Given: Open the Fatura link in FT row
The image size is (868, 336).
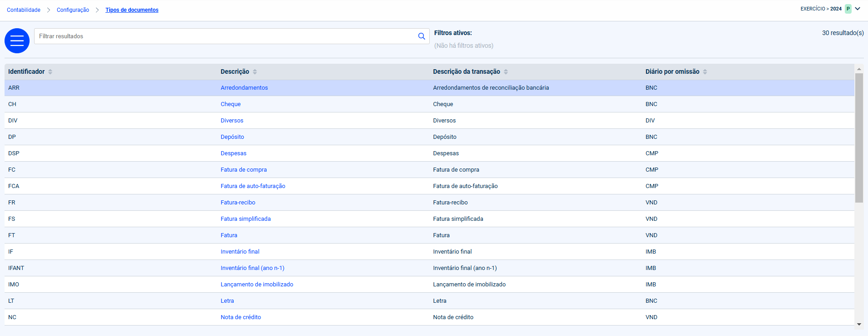Looking at the screenshot, I should point(229,235).
